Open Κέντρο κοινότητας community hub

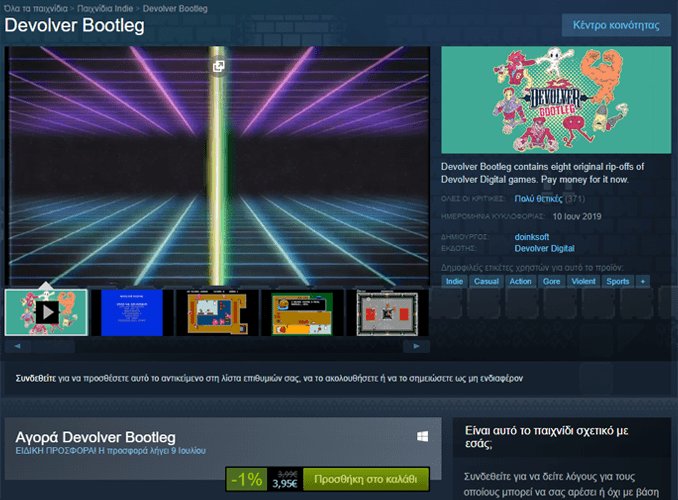click(615, 25)
